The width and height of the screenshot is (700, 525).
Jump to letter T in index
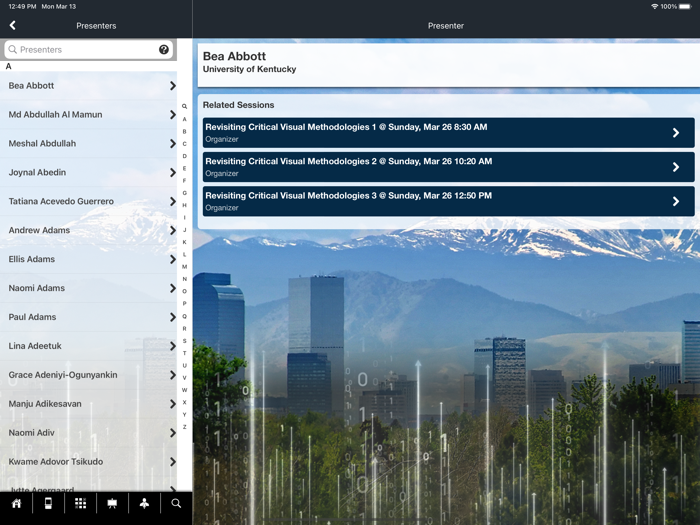[184, 353]
